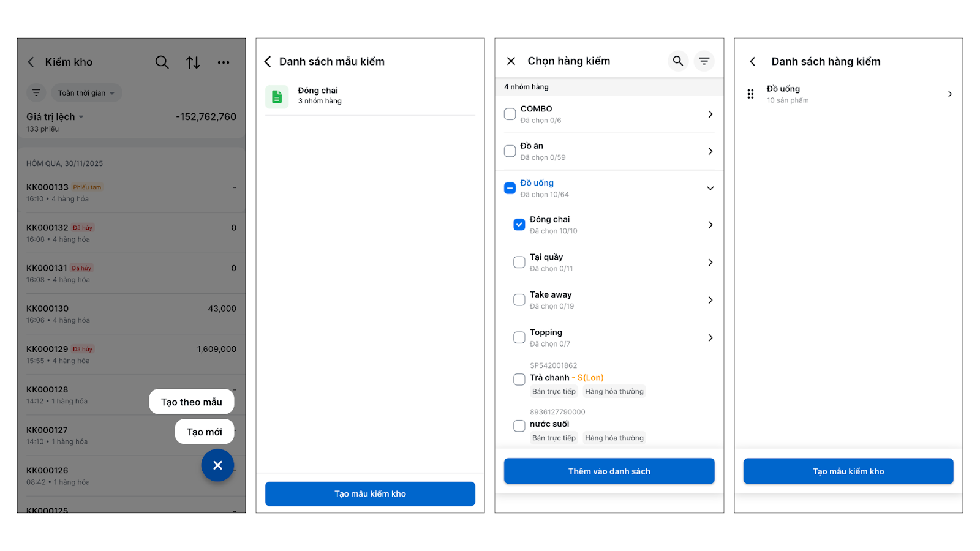The height and width of the screenshot is (551, 980).
Task: Click drag handle next to Đồ uống
Action: tap(750, 94)
